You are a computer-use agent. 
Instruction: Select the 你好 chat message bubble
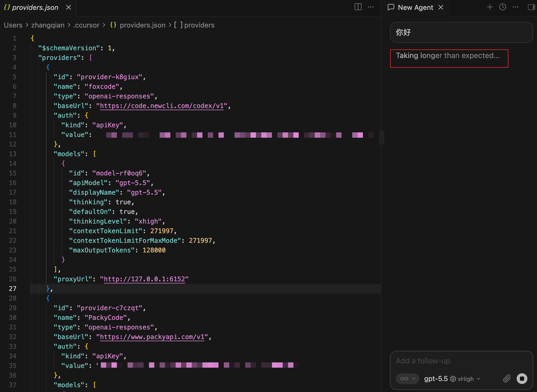point(461,32)
